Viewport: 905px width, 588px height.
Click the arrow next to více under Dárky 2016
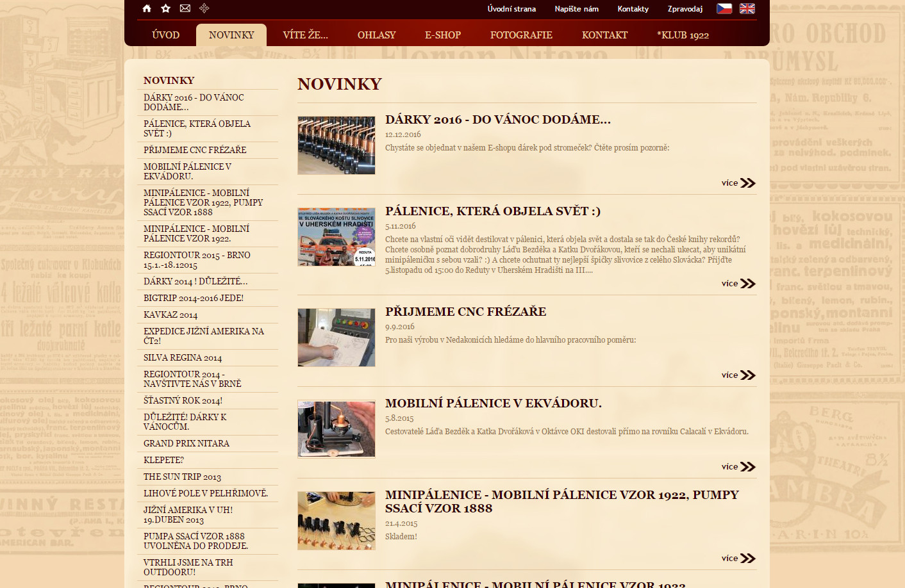click(x=748, y=183)
